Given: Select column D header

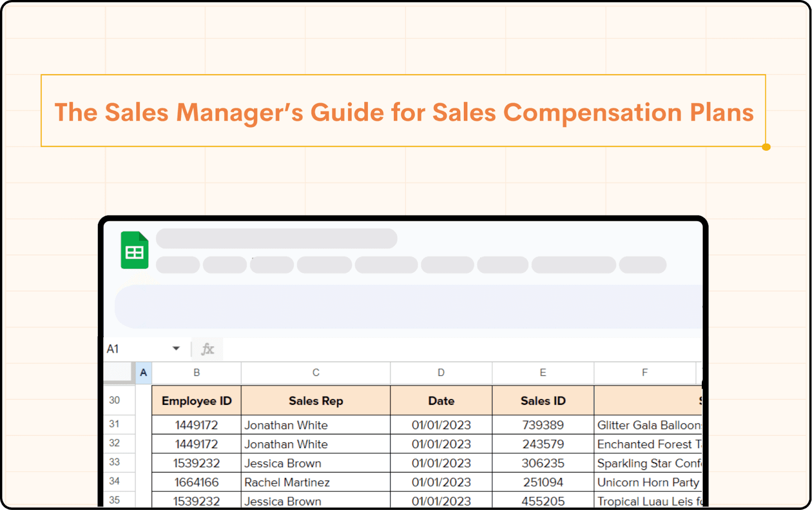Looking at the screenshot, I should coord(441,373).
